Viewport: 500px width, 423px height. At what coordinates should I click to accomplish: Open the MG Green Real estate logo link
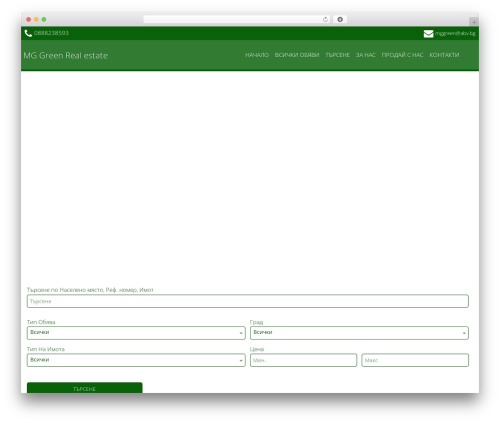tap(66, 56)
